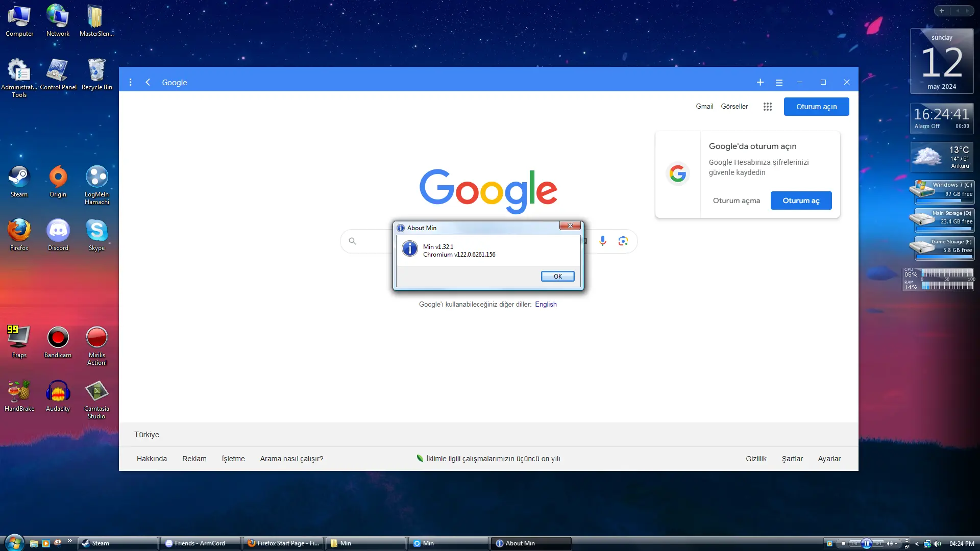Switch Google language to English
The height and width of the screenshot is (551, 980).
(546, 304)
